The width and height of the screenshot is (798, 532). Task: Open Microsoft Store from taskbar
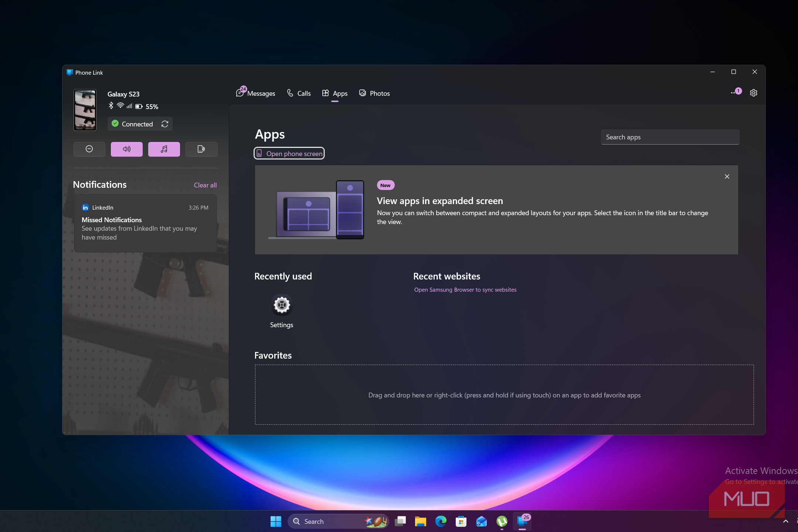coord(461,521)
